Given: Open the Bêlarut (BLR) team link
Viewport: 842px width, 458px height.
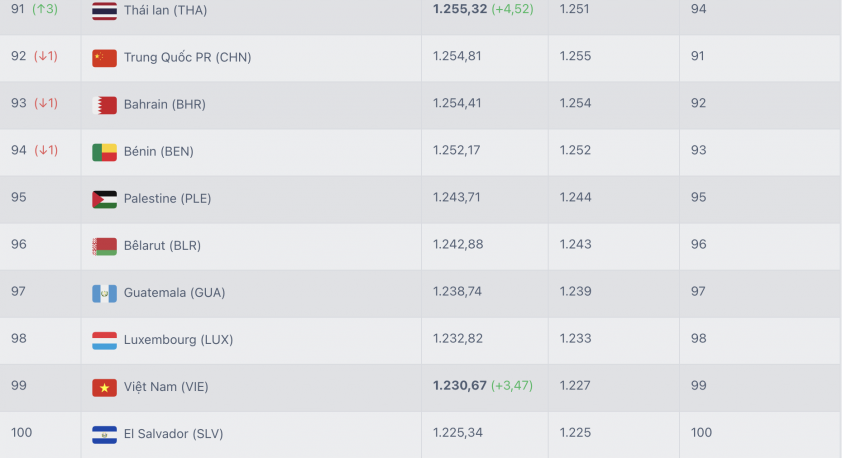Looking at the screenshot, I should [162, 245].
